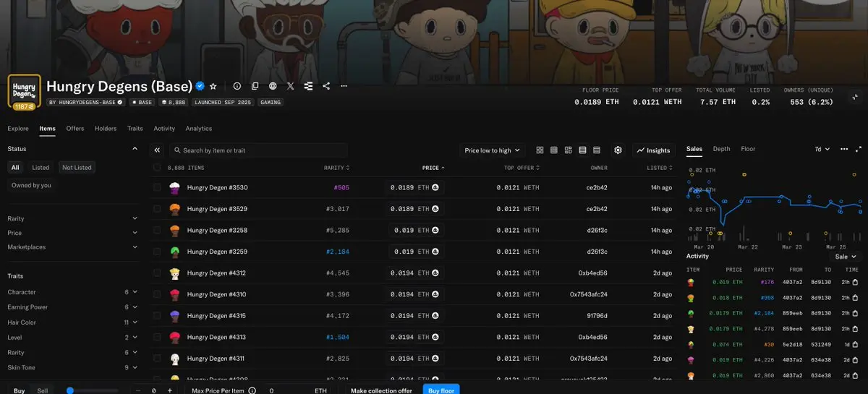Open the header three-dot more menu
Screen dimensions: 868x394
point(344,86)
